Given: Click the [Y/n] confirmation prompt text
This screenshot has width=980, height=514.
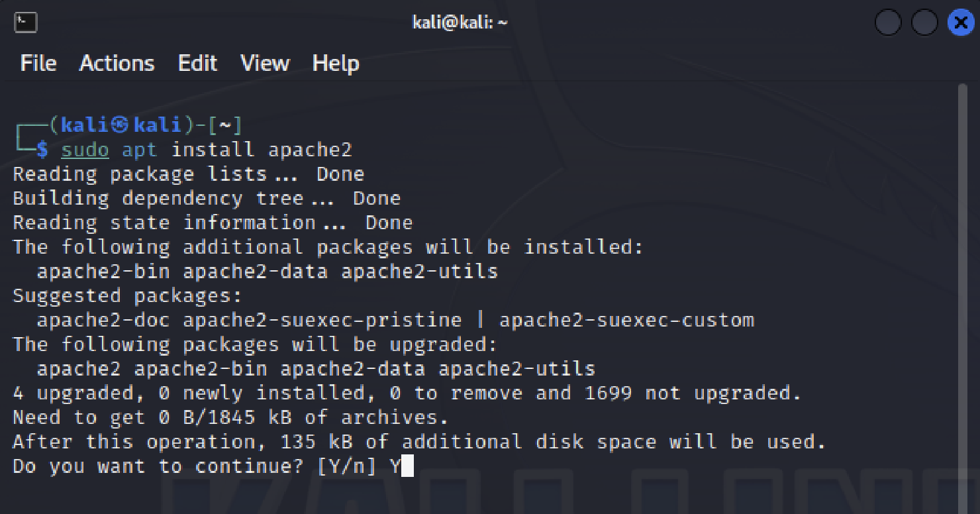Looking at the screenshot, I should tap(347, 466).
